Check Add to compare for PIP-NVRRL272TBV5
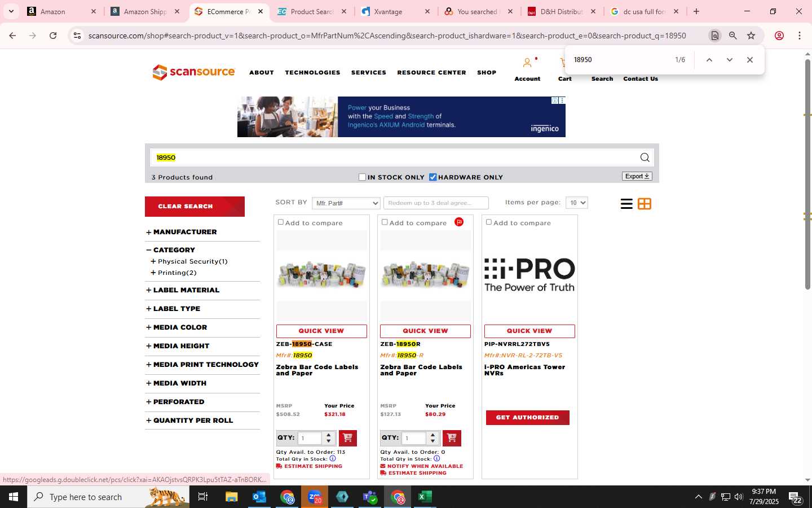 coord(488,222)
